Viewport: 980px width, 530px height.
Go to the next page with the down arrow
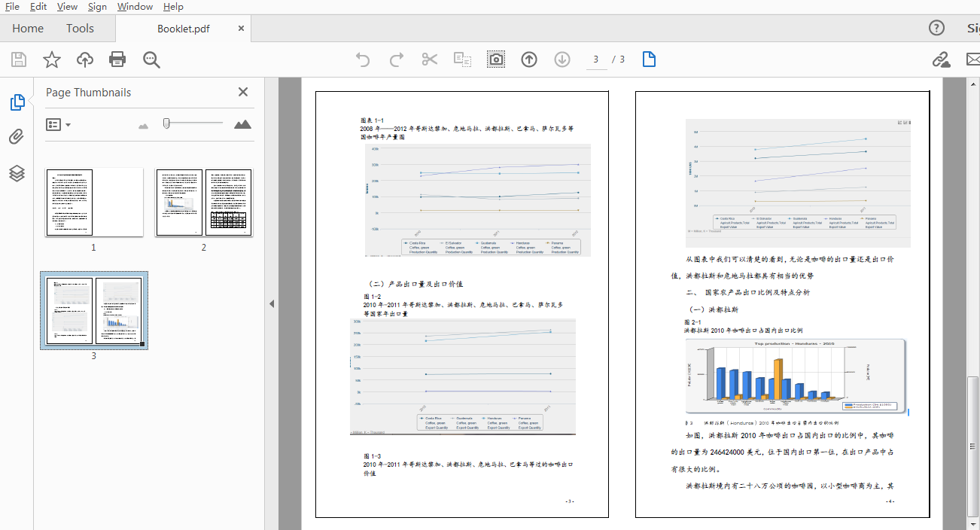[562, 59]
